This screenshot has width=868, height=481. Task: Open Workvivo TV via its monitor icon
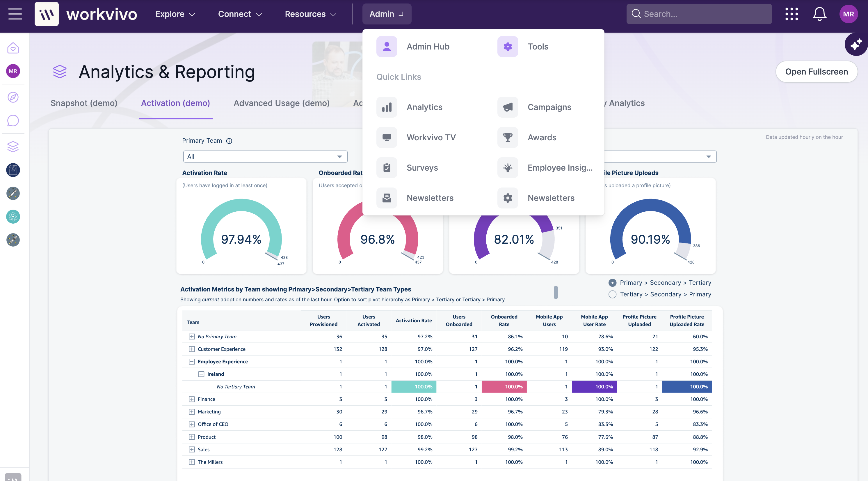click(x=387, y=137)
